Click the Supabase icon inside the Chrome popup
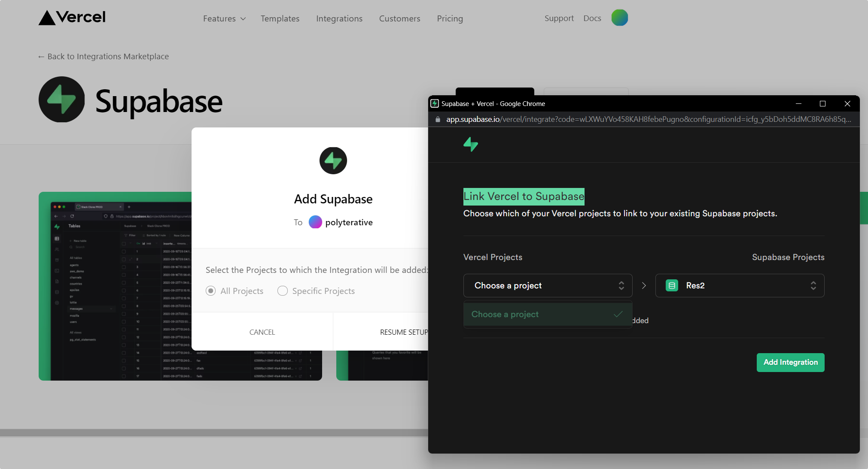This screenshot has width=868, height=469. tap(471, 145)
